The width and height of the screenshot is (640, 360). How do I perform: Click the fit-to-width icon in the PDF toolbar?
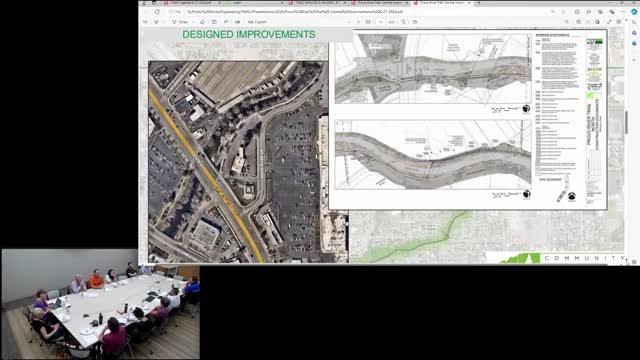click(x=368, y=22)
